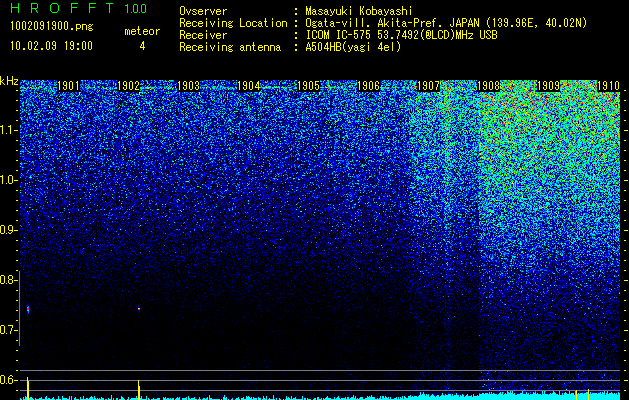Click the 1910 time marker
This screenshot has width=629, height=400.
pos(608,86)
